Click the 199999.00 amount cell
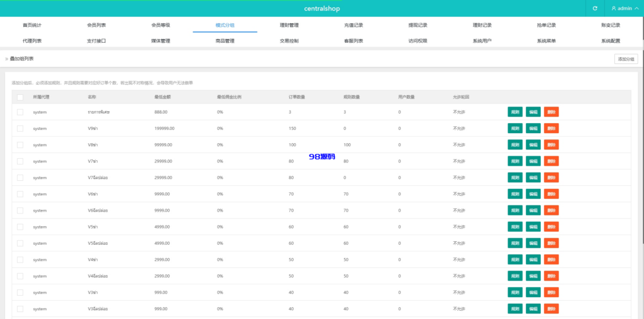This screenshot has height=319, width=644. tap(164, 128)
